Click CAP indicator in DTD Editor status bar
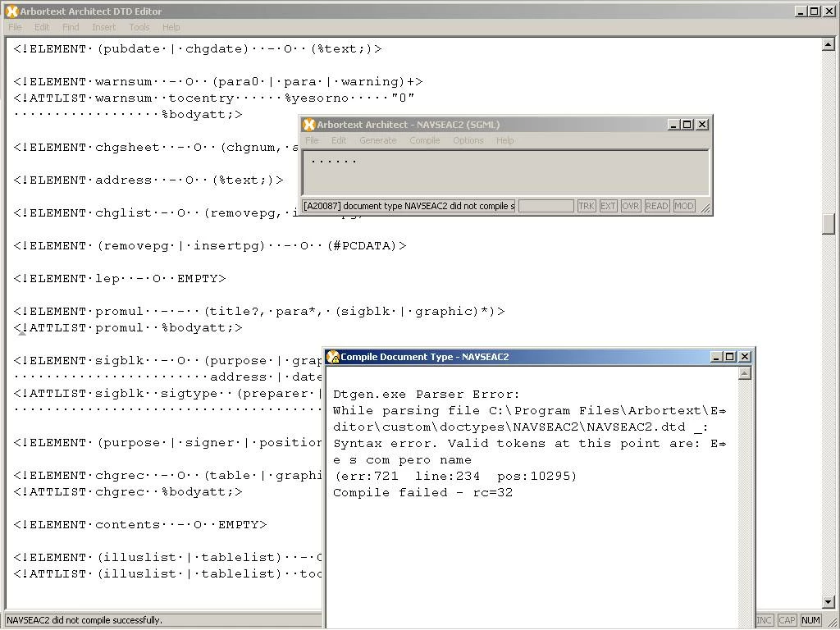Image resolution: width=840 pixels, height=630 pixels. [x=787, y=620]
